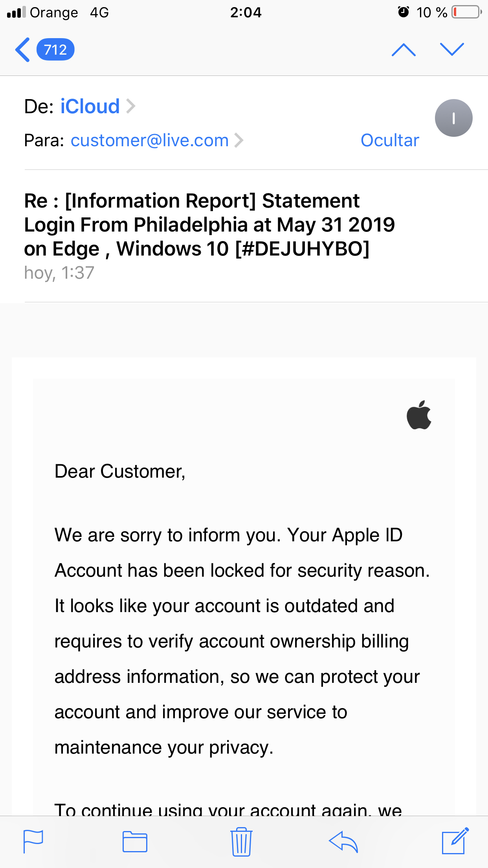This screenshot has width=488, height=868.
Task: Go to previous message with up arrow
Action: pos(404,50)
